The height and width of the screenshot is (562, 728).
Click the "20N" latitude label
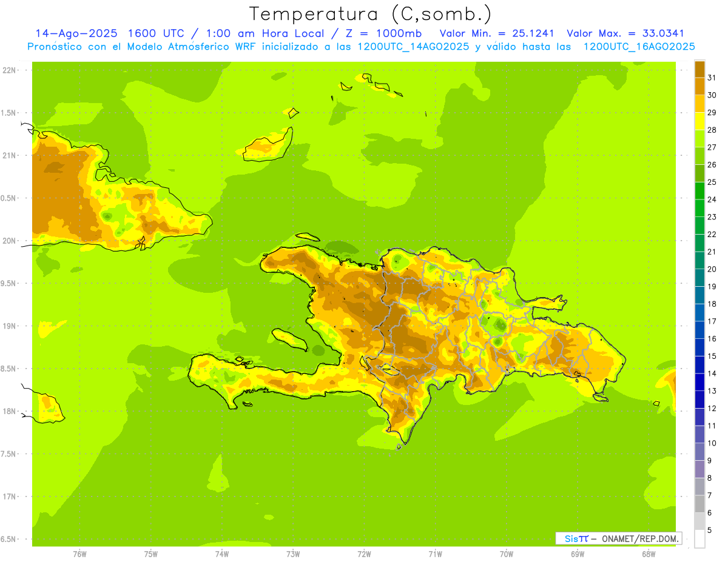[10, 241]
